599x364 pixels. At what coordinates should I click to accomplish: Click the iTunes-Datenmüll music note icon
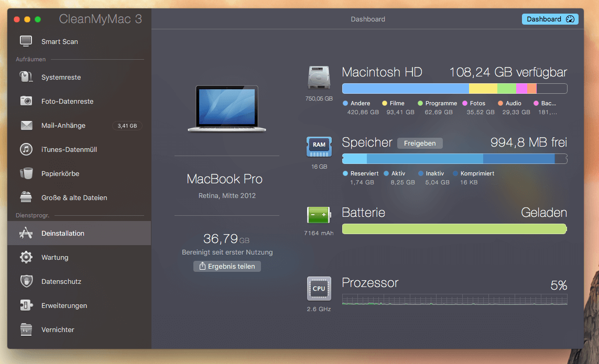[x=26, y=149]
